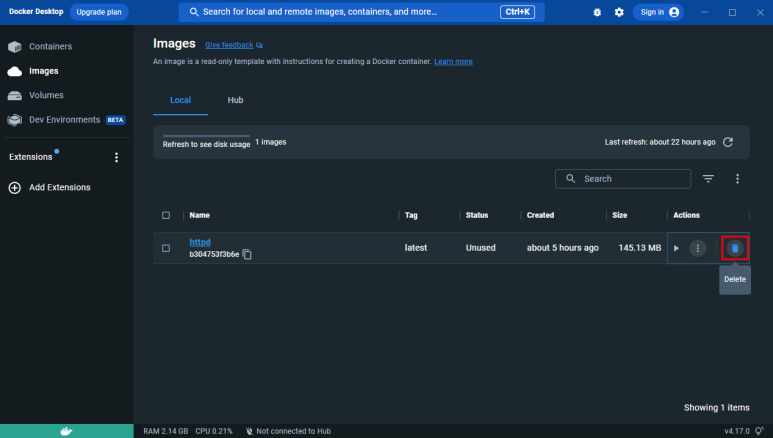Click the Docker whale status icon
Image resolution: width=773 pixels, height=438 pixels.
pyautogui.click(x=67, y=431)
